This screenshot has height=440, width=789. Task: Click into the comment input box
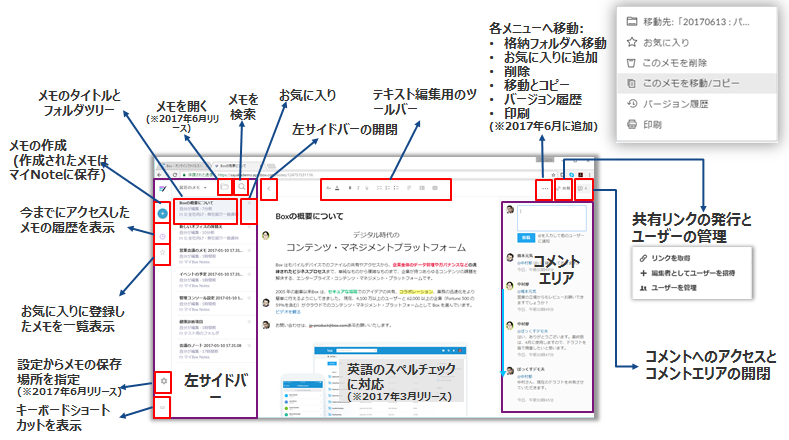(549, 218)
